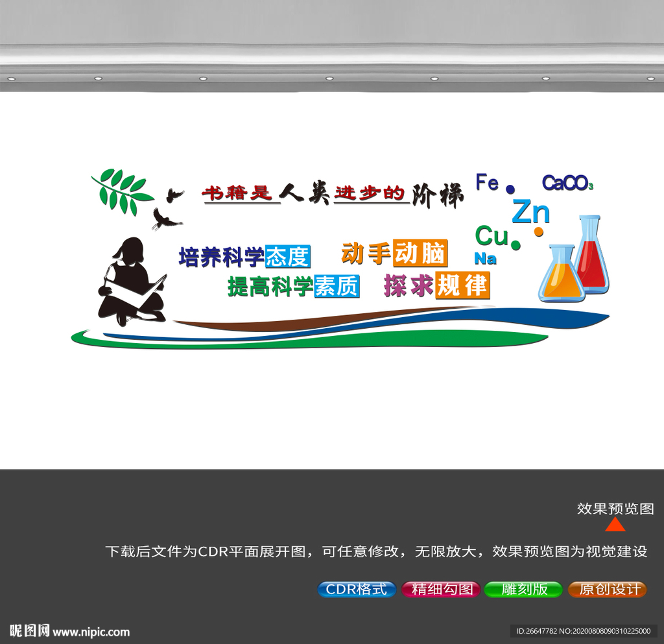664x644 pixels.
Task: Select the orange liquid flask
Action: click(562, 274)
